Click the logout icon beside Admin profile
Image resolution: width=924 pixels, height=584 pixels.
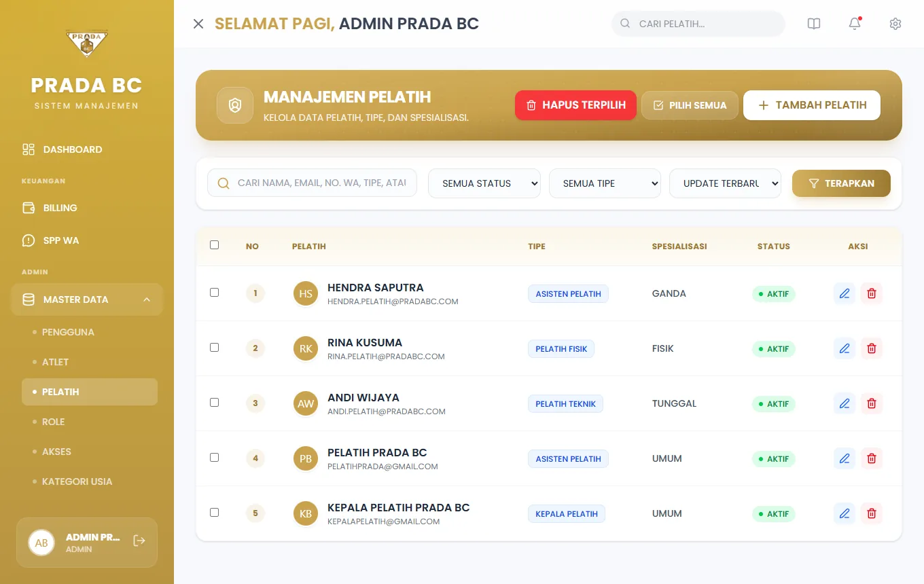[x=139, y=541]
